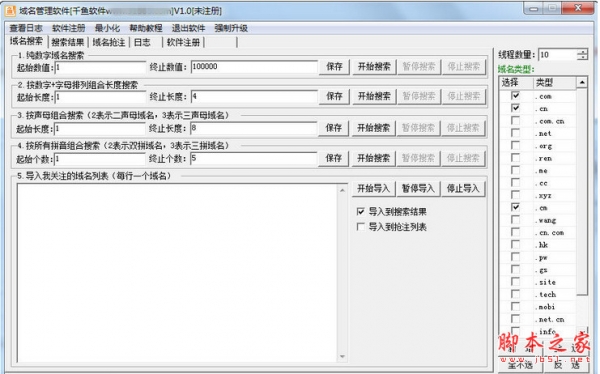Click 起始长度 field in the 声母组合 section

coord(99,129)
